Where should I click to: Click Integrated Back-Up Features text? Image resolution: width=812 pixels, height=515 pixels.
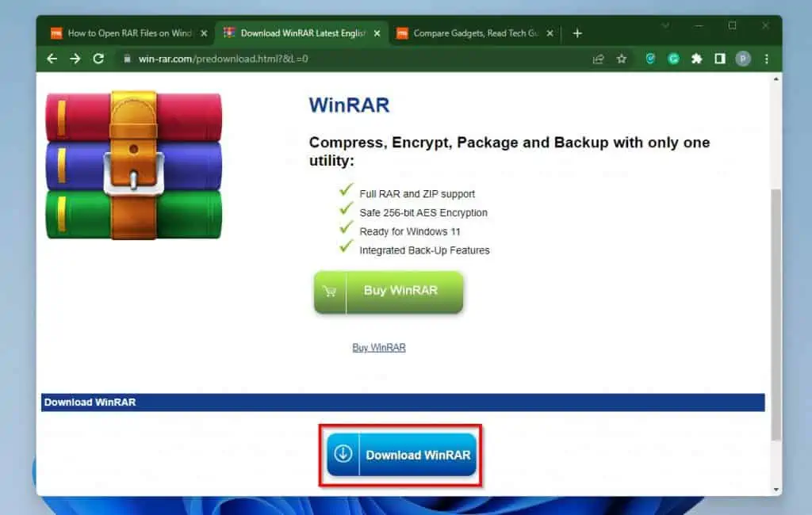coord(424,250)
